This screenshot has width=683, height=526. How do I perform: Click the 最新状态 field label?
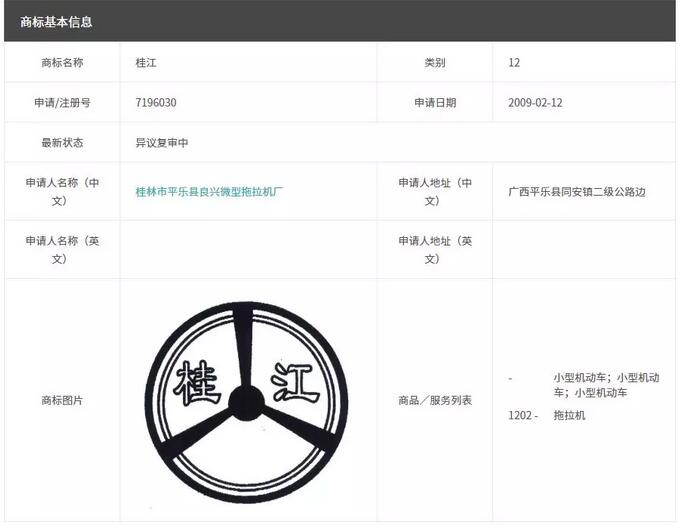(62, 143)
